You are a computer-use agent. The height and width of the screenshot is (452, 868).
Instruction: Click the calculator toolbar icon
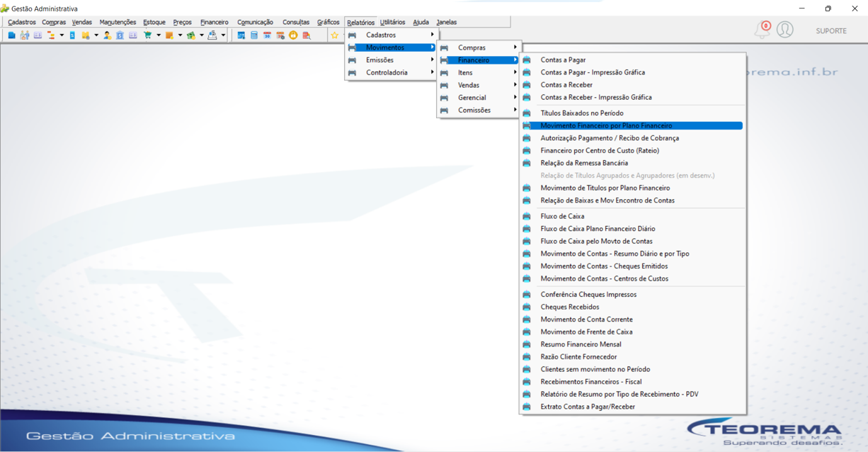tap(254, 35)
